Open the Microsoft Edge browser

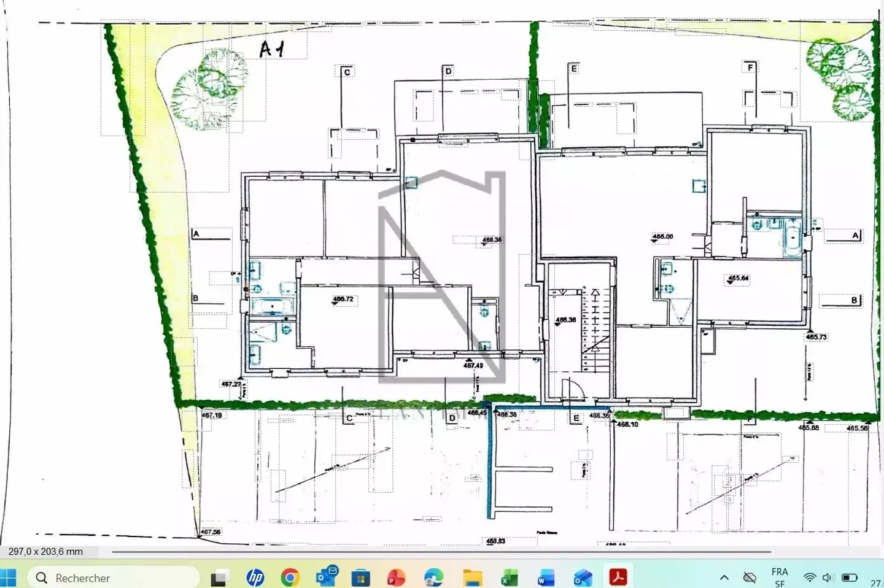point(433,578)
